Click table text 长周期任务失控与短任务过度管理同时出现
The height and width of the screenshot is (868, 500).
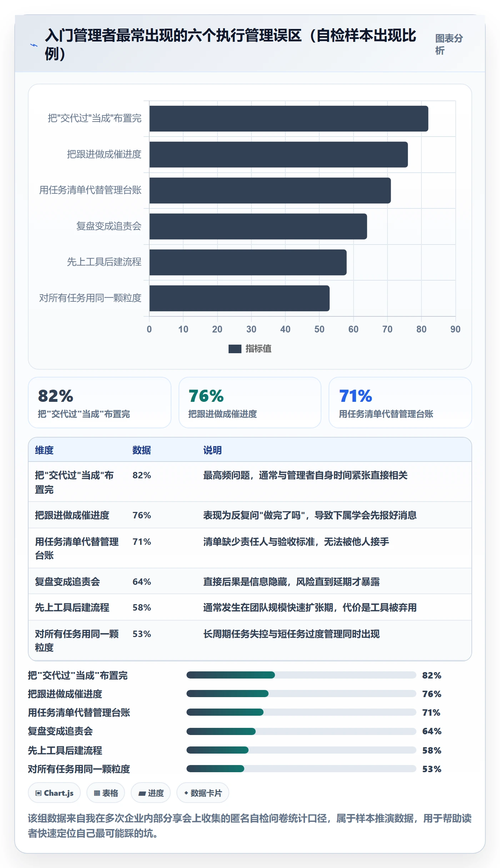[x=291, y=634]
